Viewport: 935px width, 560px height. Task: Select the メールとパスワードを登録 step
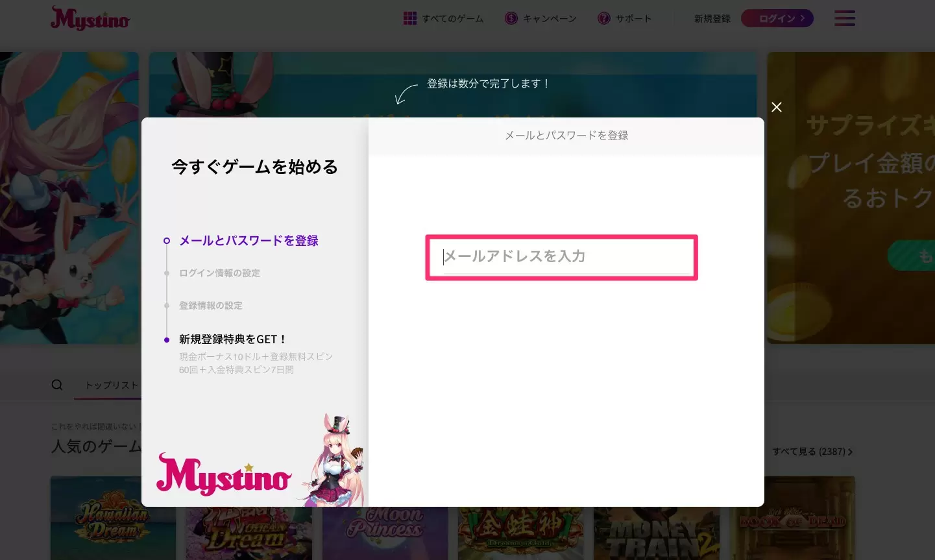pos(249,241)
